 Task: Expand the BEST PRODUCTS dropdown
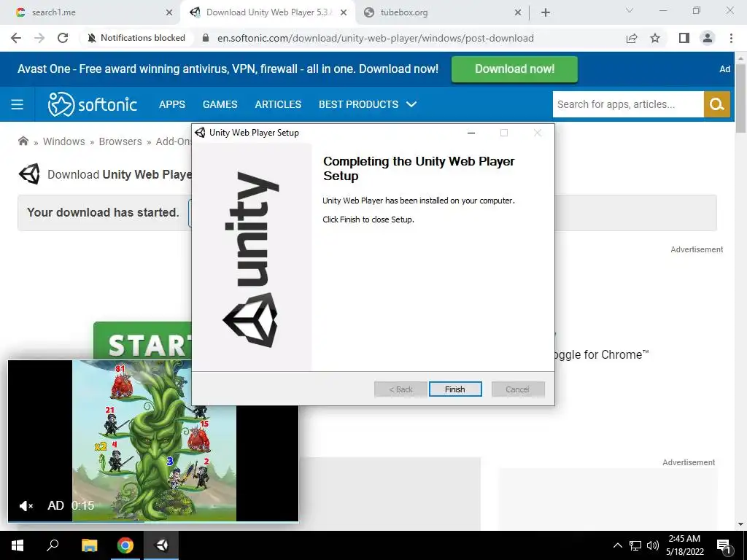click(x=368, y=104)
